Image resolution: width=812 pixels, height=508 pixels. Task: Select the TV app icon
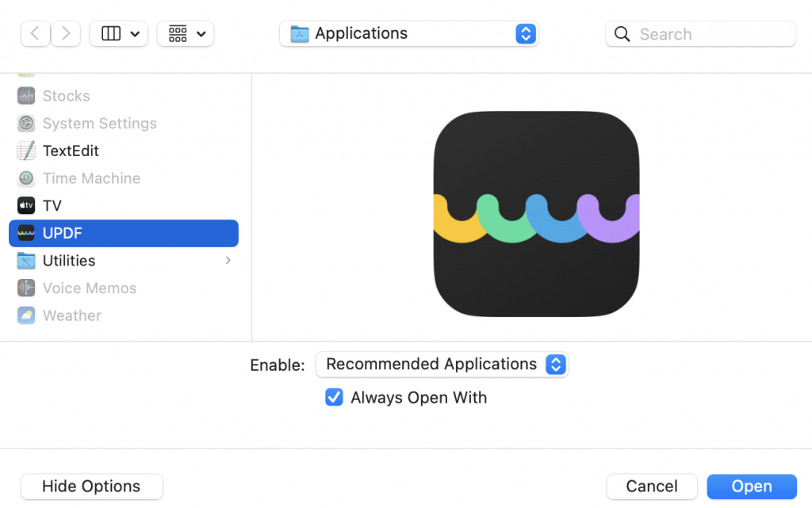pos(26,206)
